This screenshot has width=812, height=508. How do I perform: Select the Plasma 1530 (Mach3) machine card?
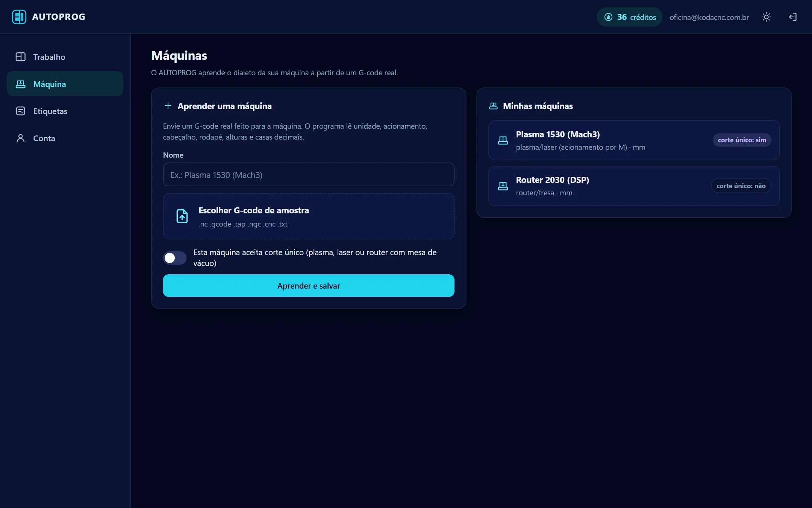[634, 140]
